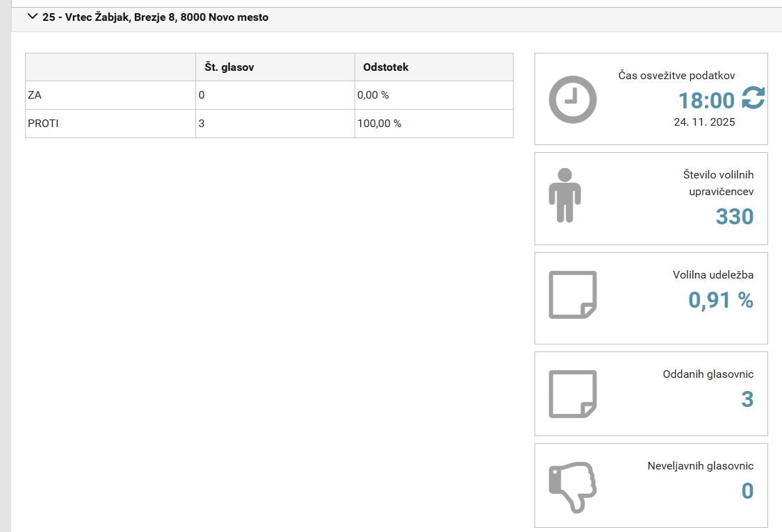
Task: Click the refresh arrows icon beside 18:00
Action: [x=753, y=99]
